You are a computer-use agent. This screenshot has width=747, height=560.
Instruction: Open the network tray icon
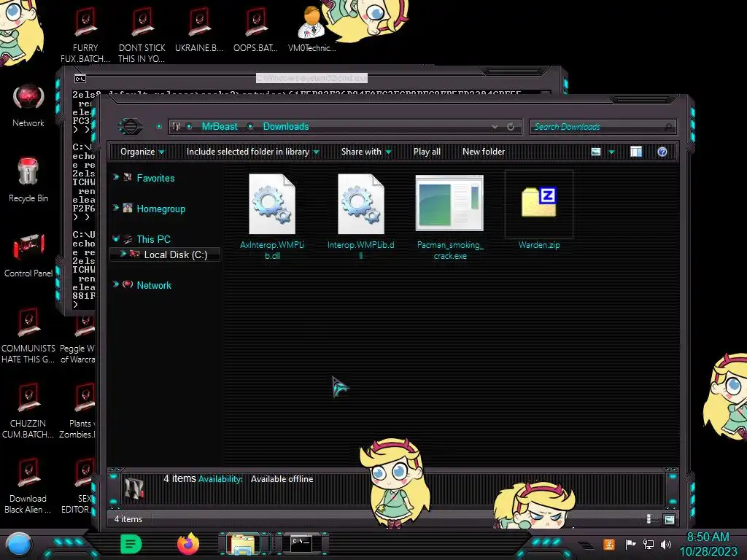point(649,544)
